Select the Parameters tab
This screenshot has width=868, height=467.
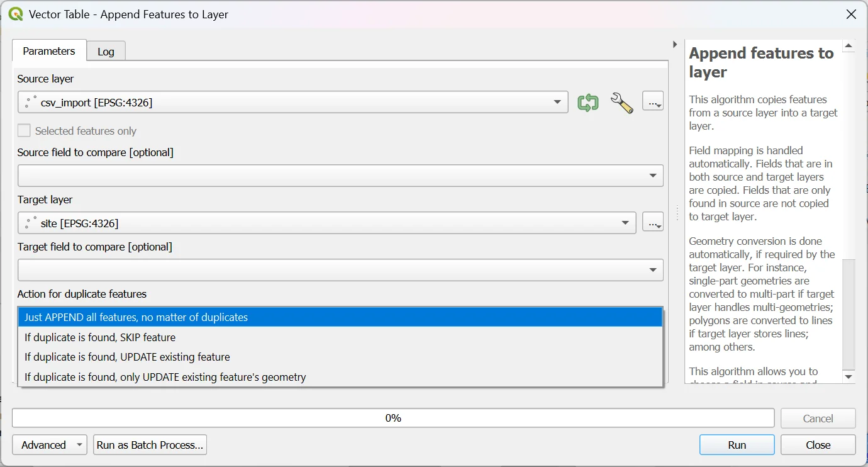[x=49, y=51]
